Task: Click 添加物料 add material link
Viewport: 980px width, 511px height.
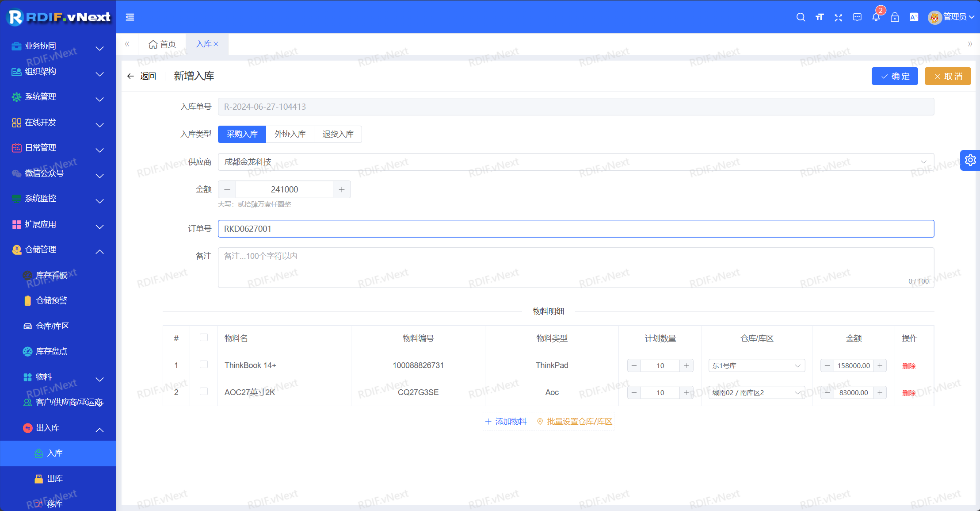Action: pyautogui.click(x=506, y=422)
